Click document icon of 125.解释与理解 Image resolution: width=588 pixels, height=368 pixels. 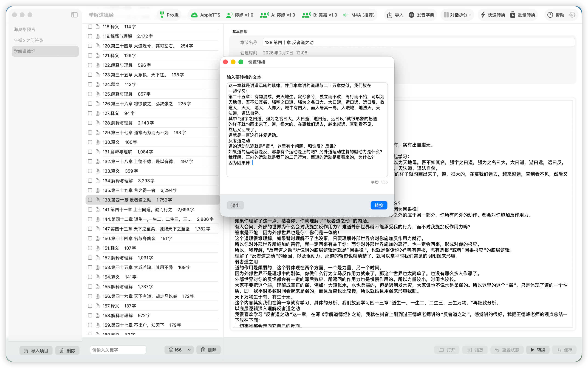pyautogui.click(x=97, y=94)
